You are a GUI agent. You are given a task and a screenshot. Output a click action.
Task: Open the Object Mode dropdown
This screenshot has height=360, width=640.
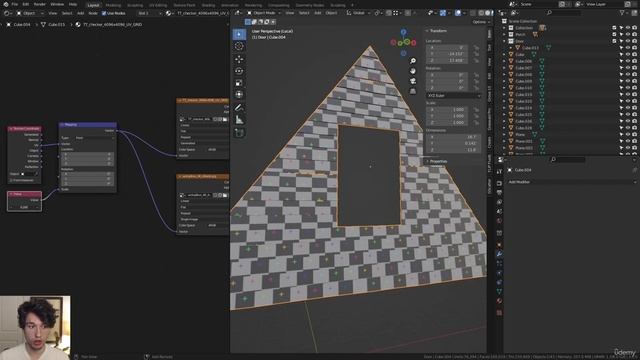tap(264, 13)
